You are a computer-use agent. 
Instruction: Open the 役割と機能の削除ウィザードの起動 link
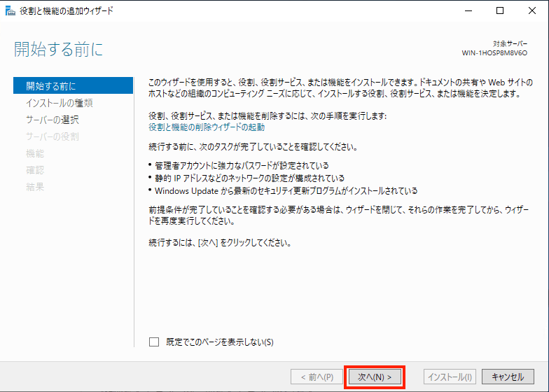coord(207,127)
